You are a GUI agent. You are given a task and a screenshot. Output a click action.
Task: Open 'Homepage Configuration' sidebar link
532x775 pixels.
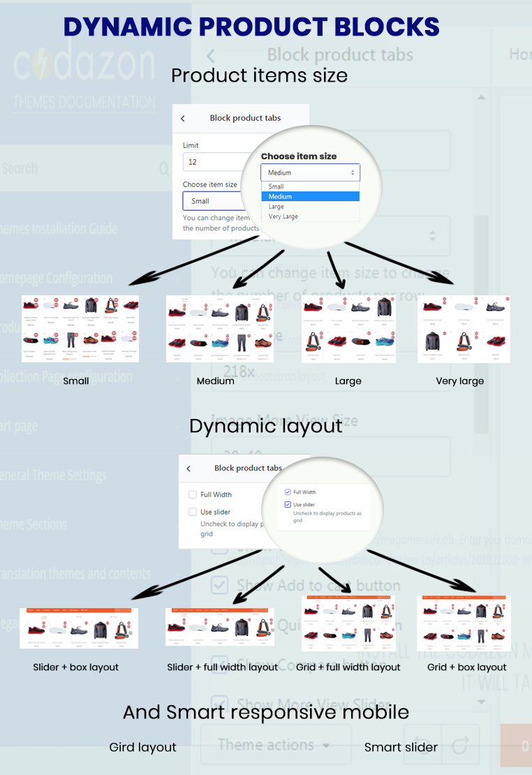point(57,279)
